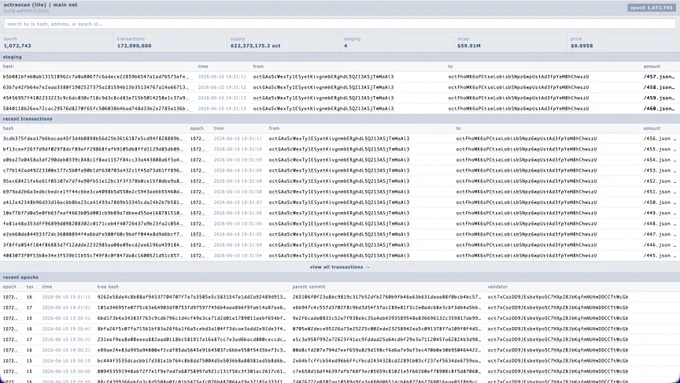The width and height of the screenshot is (680, 383).
Task: Open to address in row /452.json
Action: (x=526, y=181)
